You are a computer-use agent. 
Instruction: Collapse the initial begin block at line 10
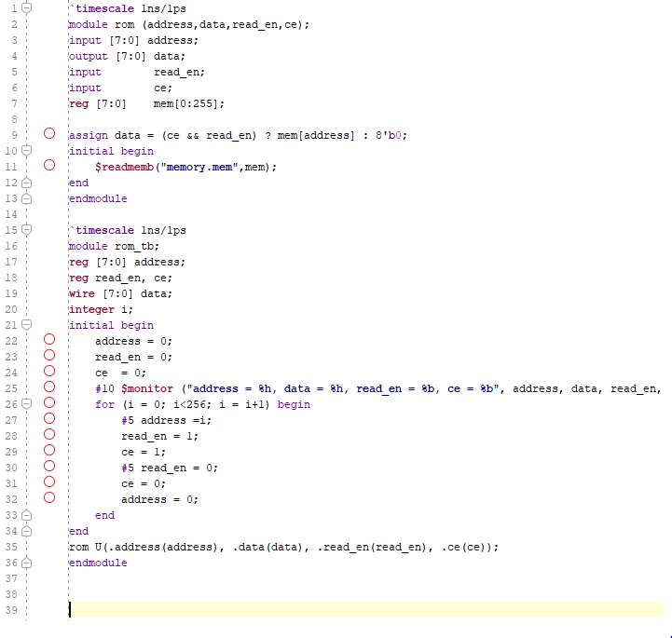[x=27, y=151]
